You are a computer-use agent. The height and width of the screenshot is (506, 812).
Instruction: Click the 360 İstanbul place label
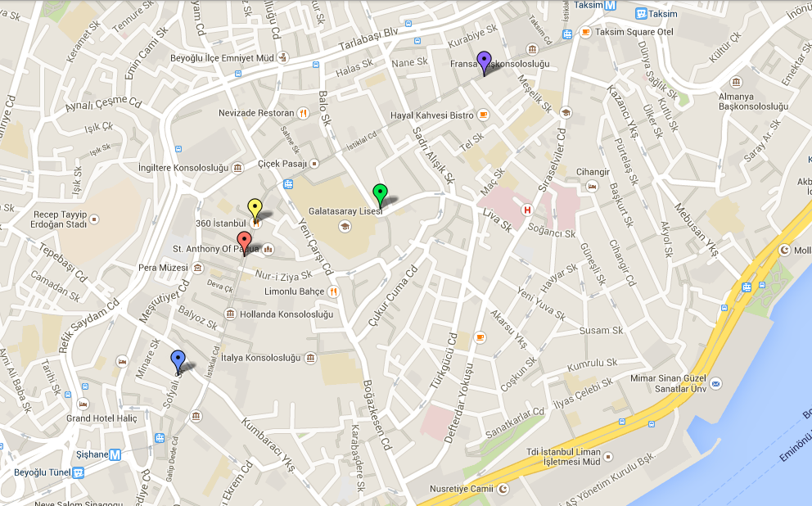click(x=221, y=224)
